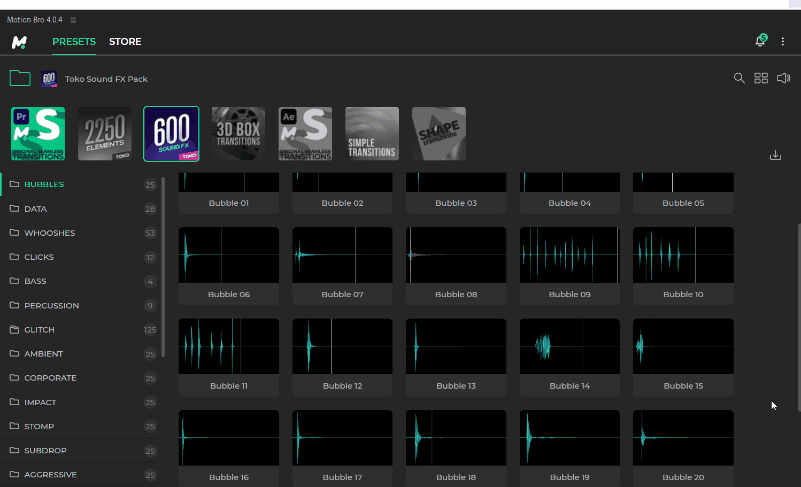Toggle the sound preview speaker icon
The height and width of the screenshot is (487, 801).
click(783, 78)
